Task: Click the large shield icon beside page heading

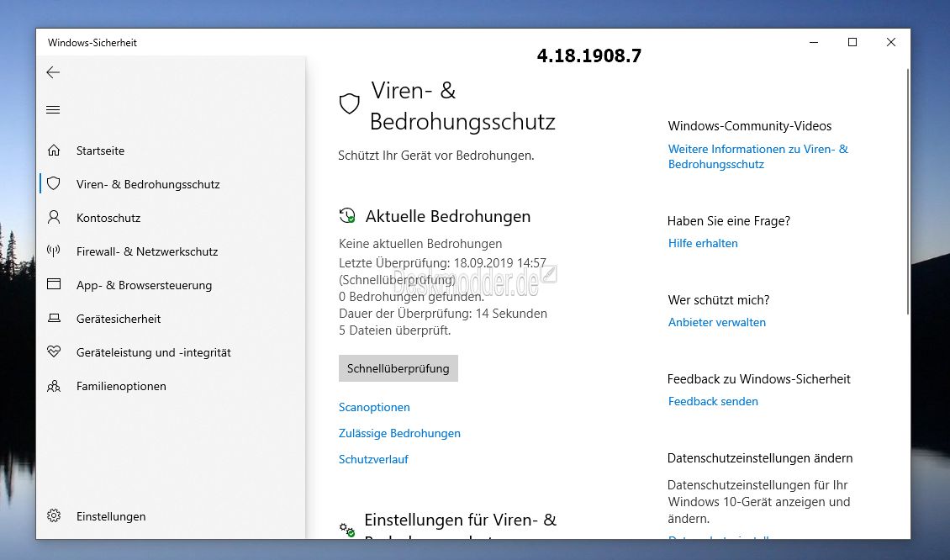Action: click(350, 104)
